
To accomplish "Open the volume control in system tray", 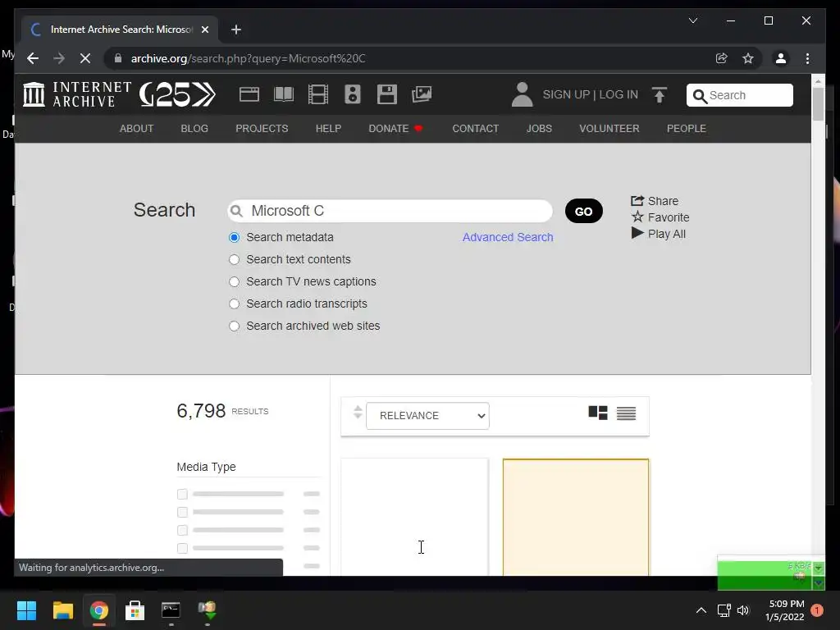I will [743, 610].
